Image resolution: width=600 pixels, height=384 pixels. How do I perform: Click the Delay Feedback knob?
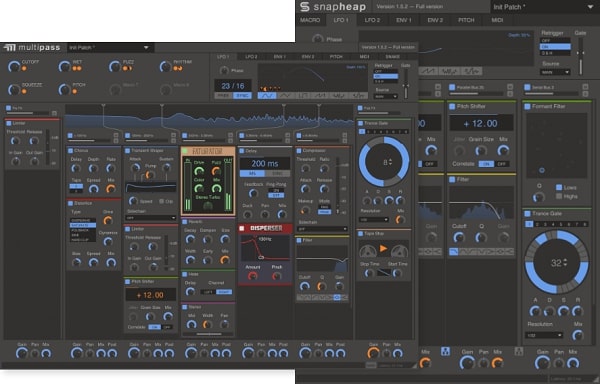[253, 194]
